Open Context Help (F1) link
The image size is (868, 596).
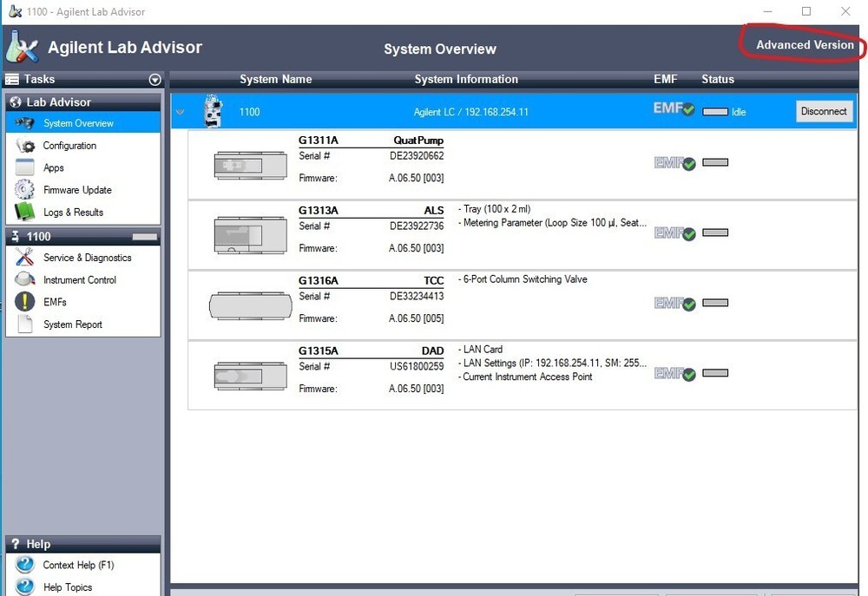tap(79, 565)
